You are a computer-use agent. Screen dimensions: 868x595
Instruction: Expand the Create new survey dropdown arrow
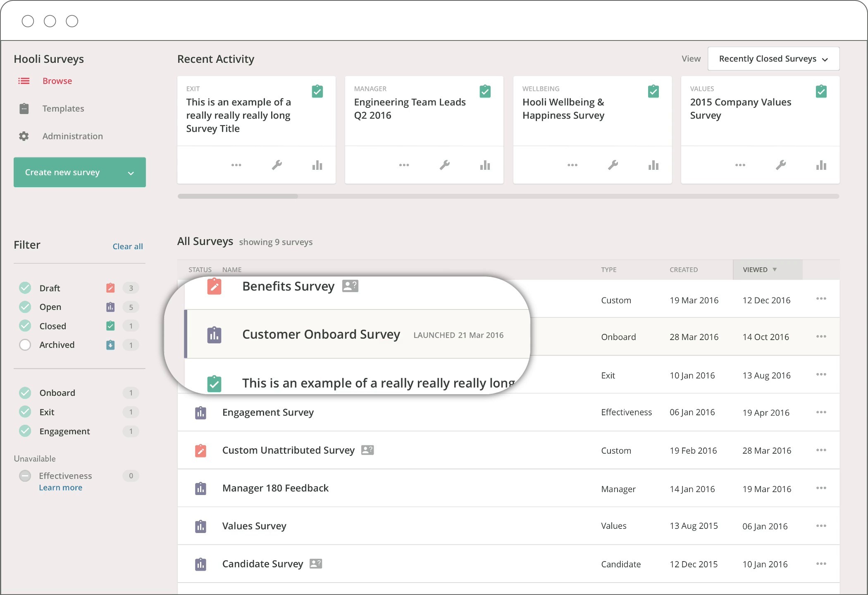pos(131,173)
